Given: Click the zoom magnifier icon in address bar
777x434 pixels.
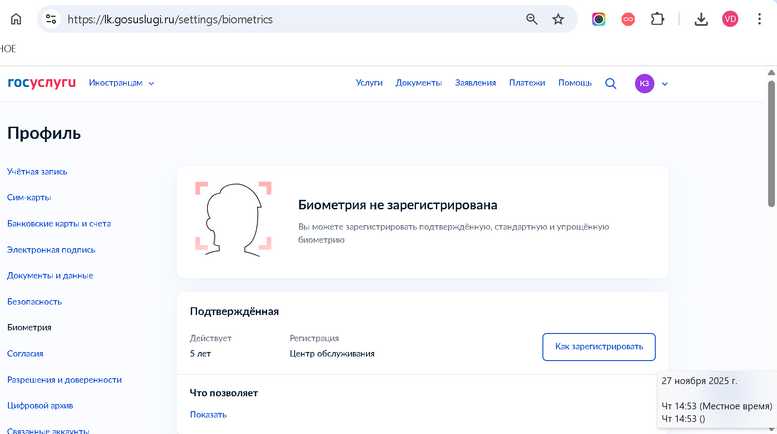Looking at the screenshot, I should (x=531, y=19).
